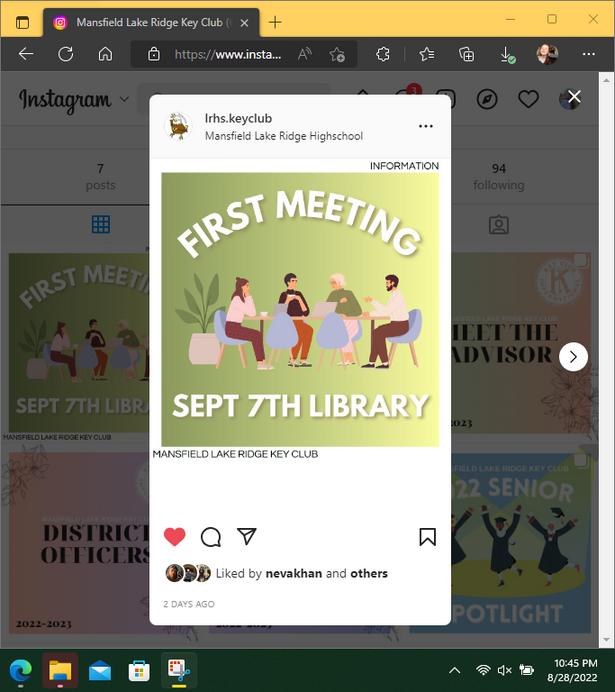Save post with the bookmark icon

[x=428, y=537]
